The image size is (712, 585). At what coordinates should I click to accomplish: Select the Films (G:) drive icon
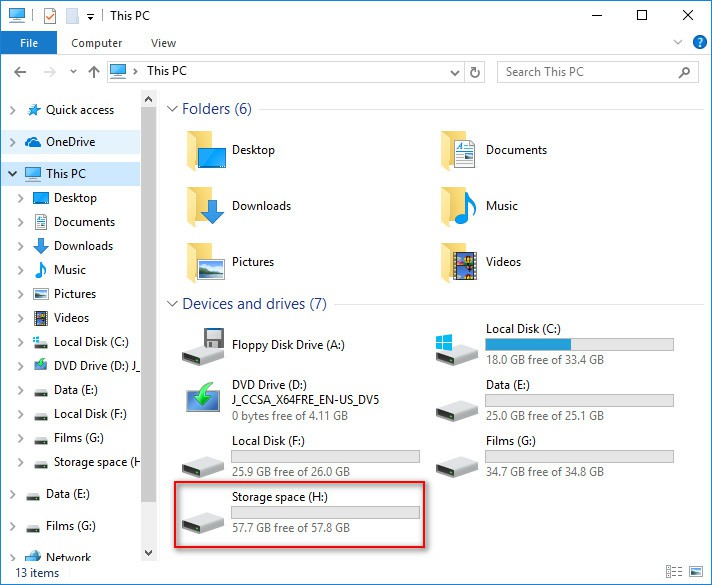point(456,466)
